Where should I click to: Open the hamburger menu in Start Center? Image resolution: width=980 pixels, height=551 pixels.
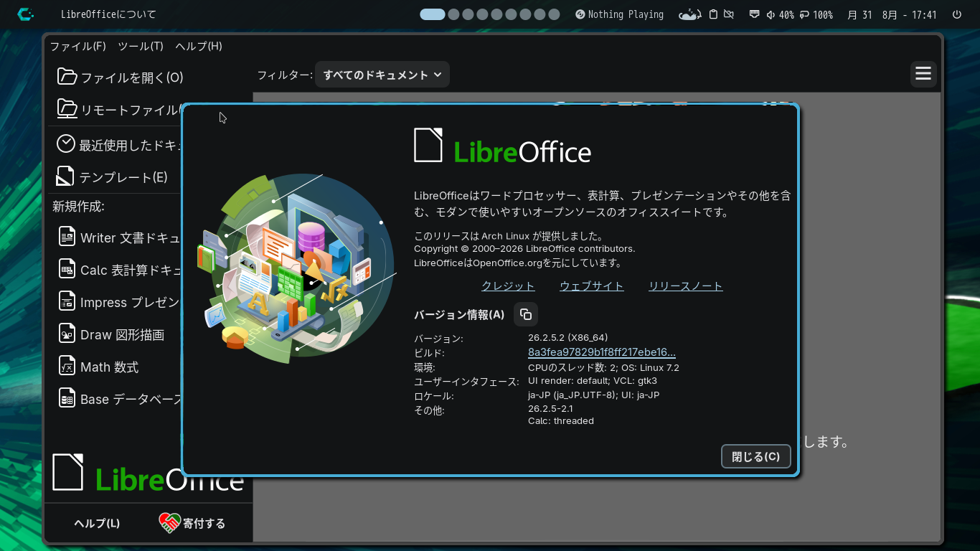click(923, 74)
